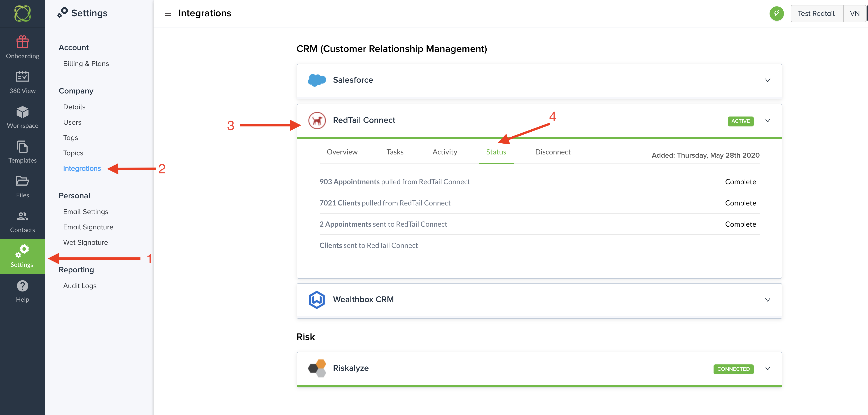Open Company Details settings

(x=74, y=107)
